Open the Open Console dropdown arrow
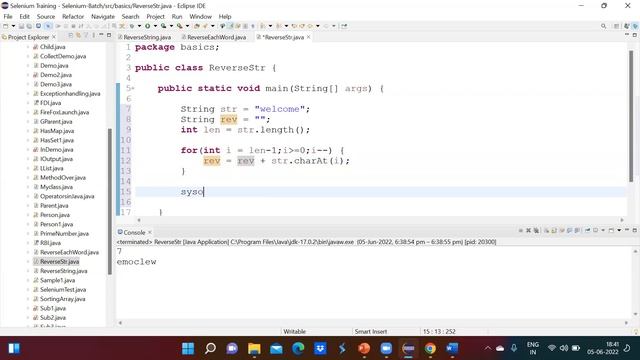This screenshot has width=640, height=360. [x=619, y=231]
